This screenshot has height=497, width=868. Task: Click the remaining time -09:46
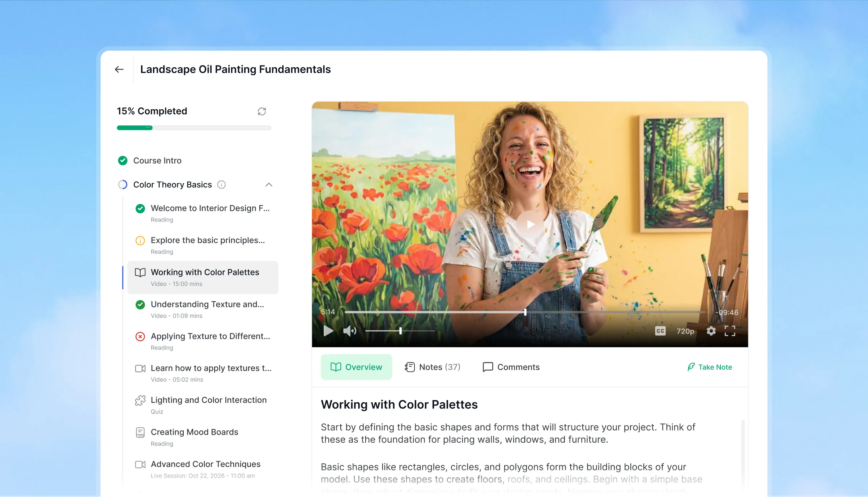click(x=727, y=312)
